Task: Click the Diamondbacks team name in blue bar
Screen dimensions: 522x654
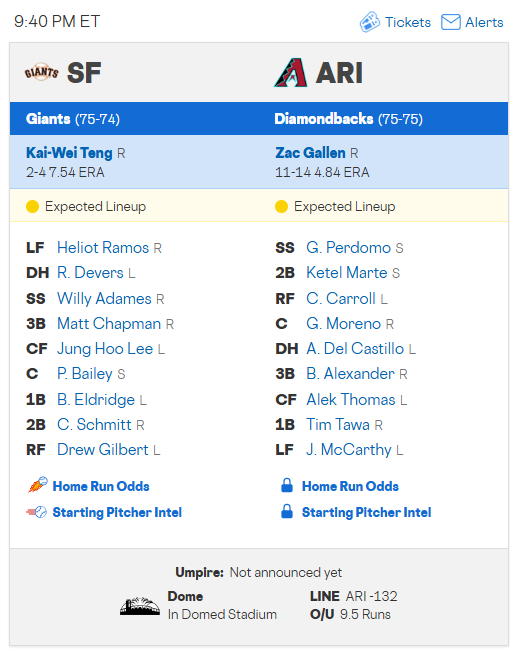Action: (324, 119)
